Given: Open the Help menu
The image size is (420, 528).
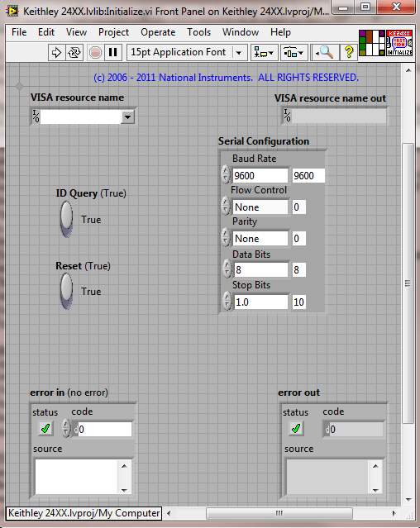Looking at the screenshot, I should (x=280, y=32).
